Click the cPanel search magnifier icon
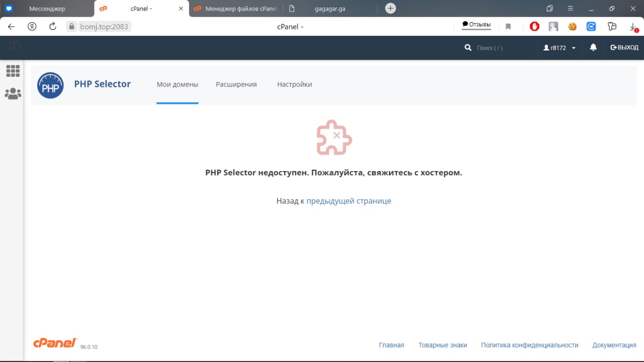This screenshot has width=644, height=362. point(468,48)
